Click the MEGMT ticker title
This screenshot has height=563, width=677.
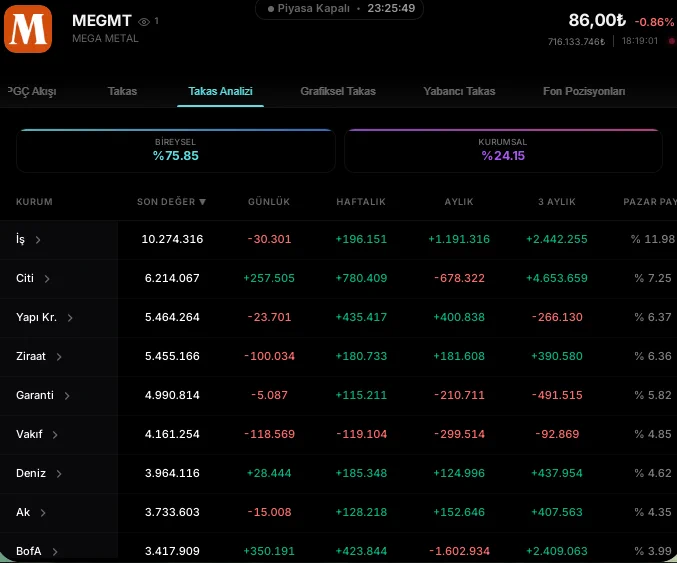click(x=101, y=21)
